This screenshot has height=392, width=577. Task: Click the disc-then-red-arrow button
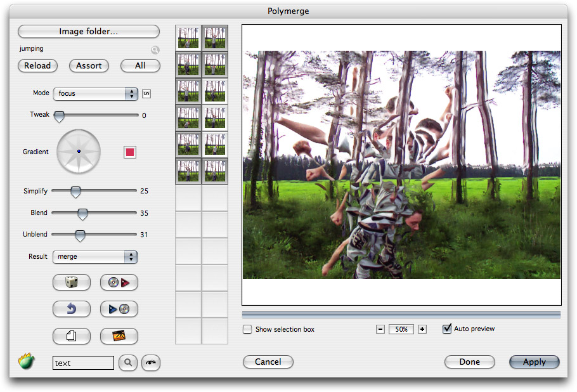point(119,282)
